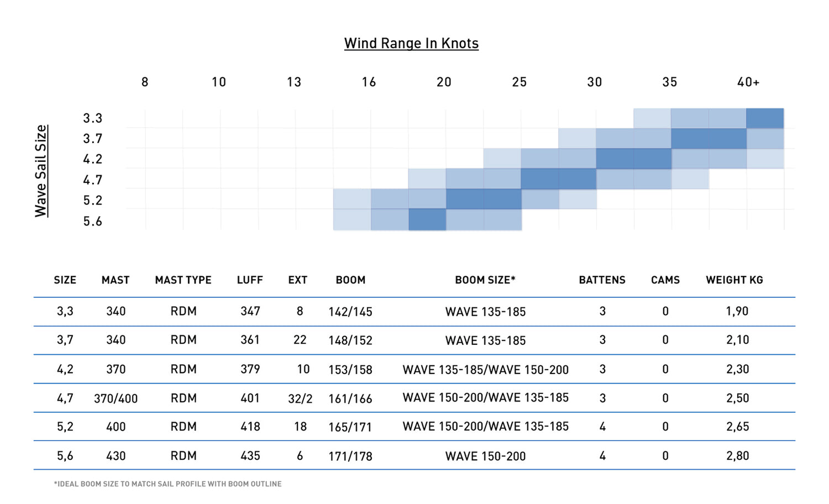Select the 16 knots wind axis label

369,82
